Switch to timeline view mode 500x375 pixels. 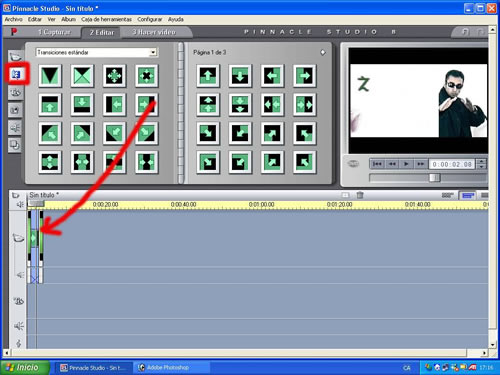coord(468,195)
